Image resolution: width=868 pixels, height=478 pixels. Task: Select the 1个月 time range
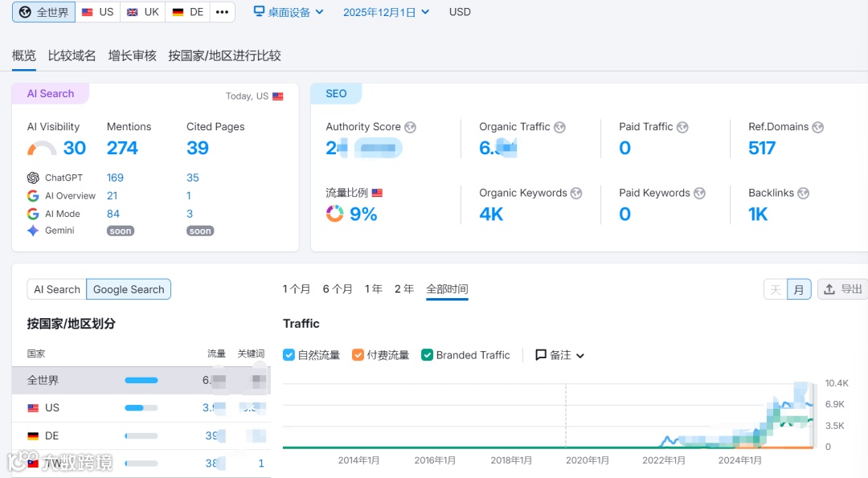click(296, 289)
